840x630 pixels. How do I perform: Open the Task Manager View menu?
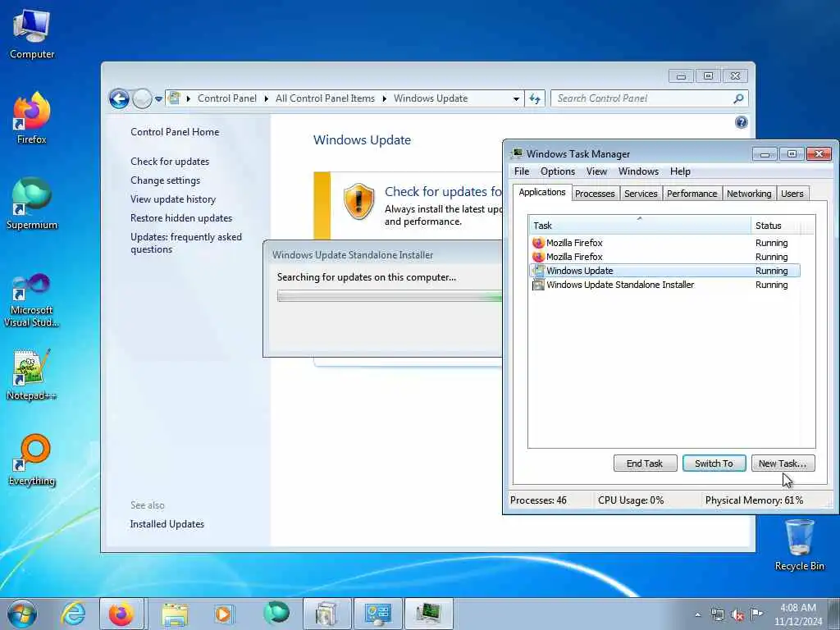click(596, 171)
